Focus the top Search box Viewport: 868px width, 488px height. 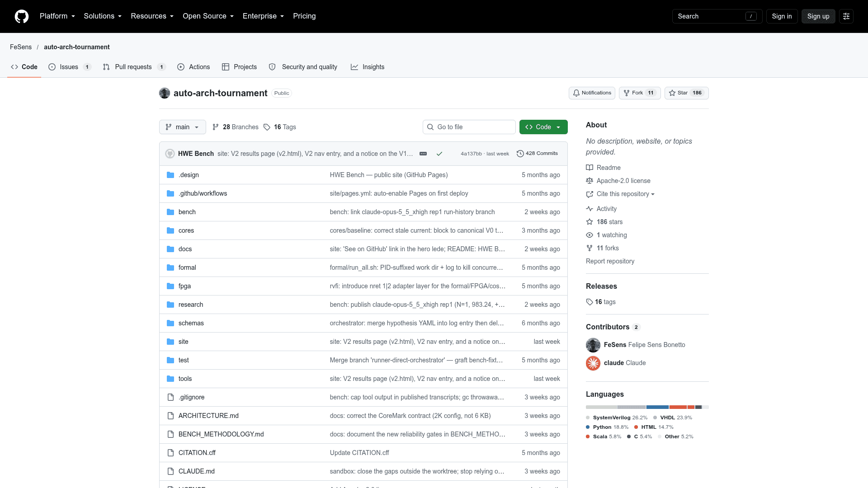click(x=717, y=16)
